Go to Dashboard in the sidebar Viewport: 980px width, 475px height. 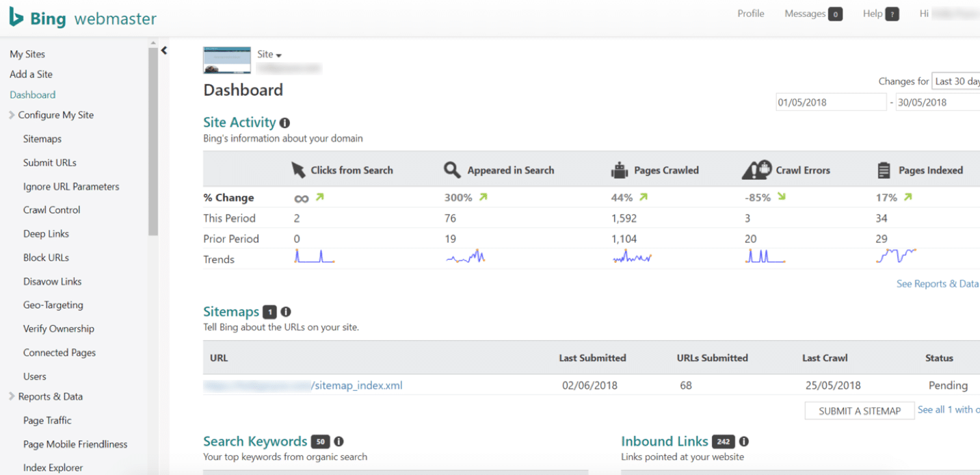coord(33,94)
